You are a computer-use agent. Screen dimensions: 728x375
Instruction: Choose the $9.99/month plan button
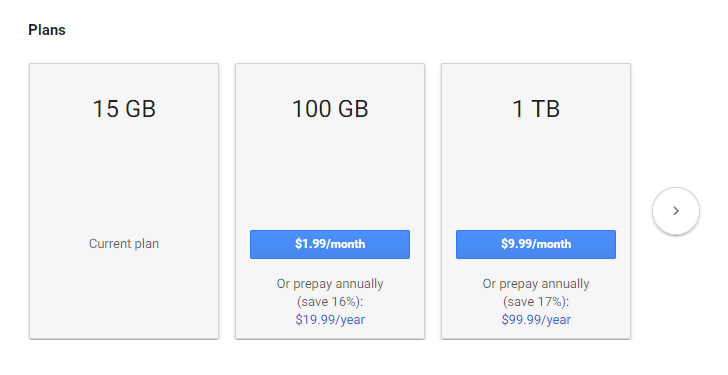536,244
